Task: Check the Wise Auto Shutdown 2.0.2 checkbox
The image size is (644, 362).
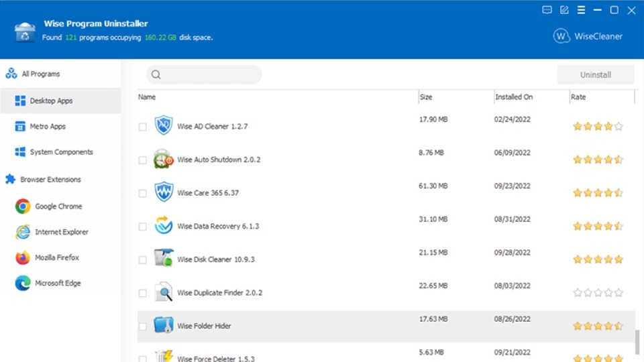Action: (142, 160)
